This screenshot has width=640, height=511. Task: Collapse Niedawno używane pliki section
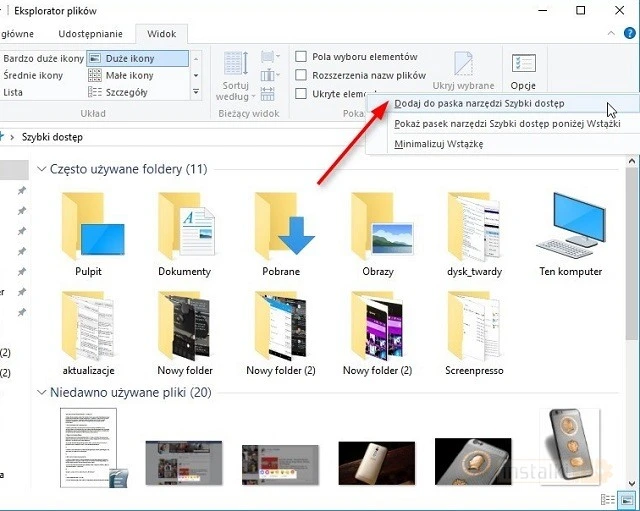[x=41, y=393]
